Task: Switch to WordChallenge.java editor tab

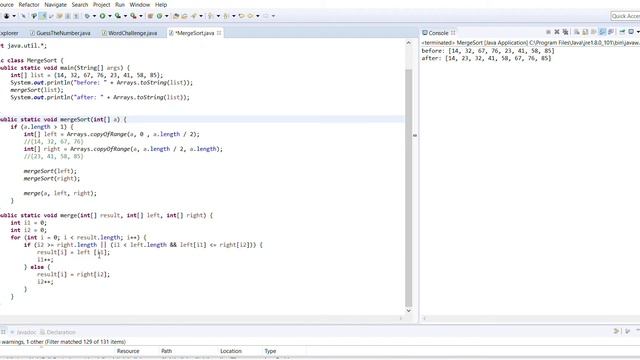Action: [x=129, y=33]
